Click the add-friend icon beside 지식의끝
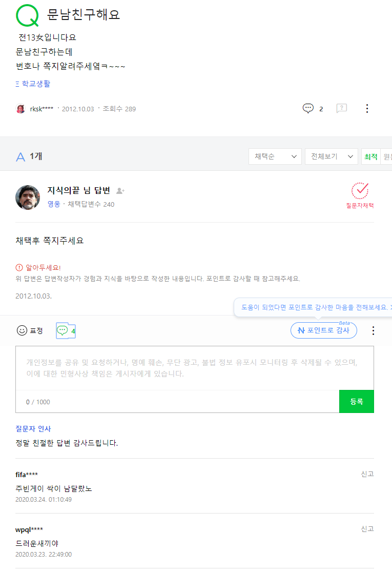This screenshot has height=571, width=392. point(120,191)
